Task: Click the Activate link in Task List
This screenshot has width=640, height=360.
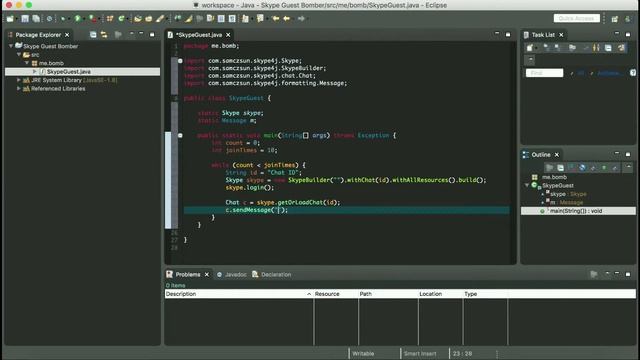Action: point(609,73)
